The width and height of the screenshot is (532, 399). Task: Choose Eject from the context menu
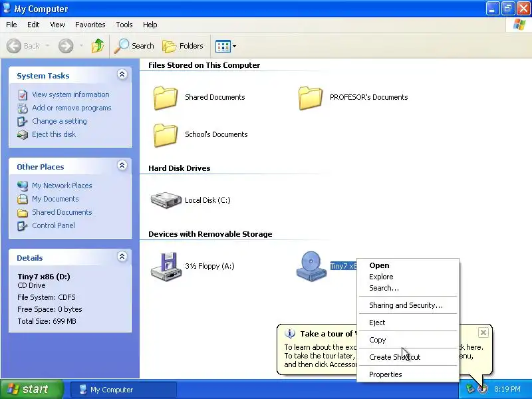408,323
